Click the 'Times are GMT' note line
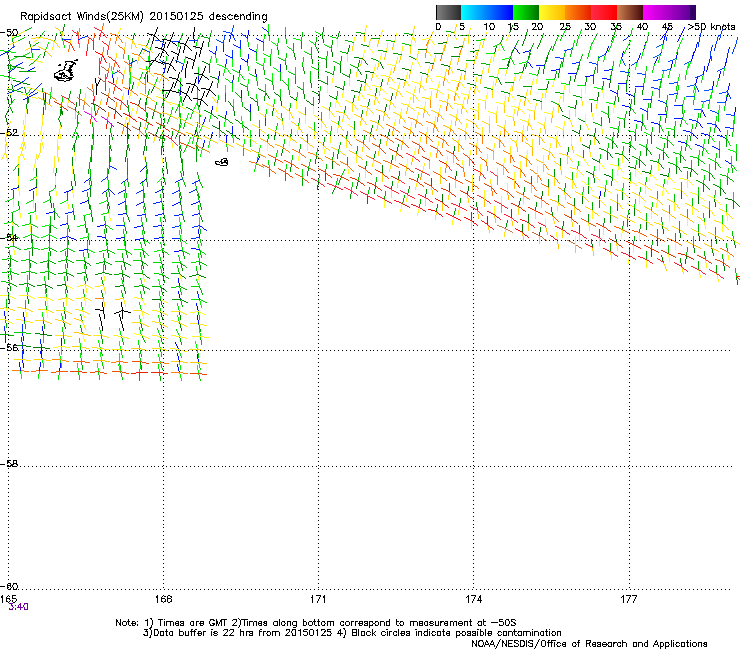 click(316, 623)
